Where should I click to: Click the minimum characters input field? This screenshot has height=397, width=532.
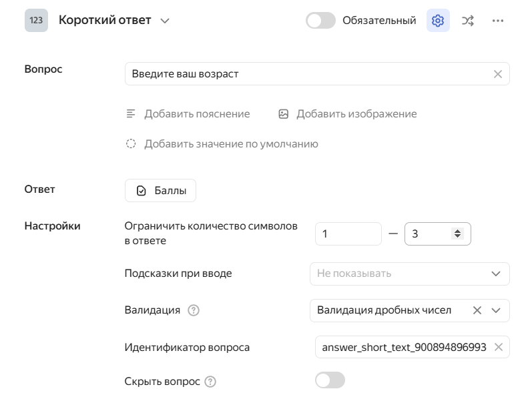click(348, 234)
